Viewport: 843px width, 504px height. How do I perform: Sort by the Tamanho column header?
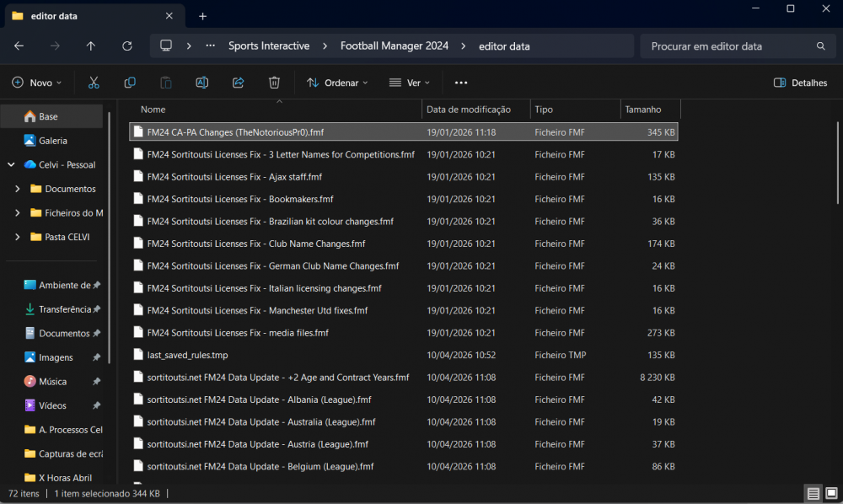(651, 110)
